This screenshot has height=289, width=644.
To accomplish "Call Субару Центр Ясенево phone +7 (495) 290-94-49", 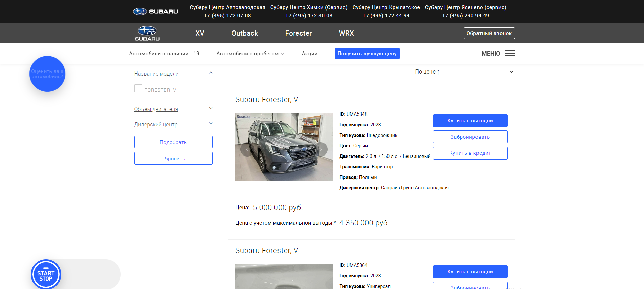I will (x=466, y=16).
